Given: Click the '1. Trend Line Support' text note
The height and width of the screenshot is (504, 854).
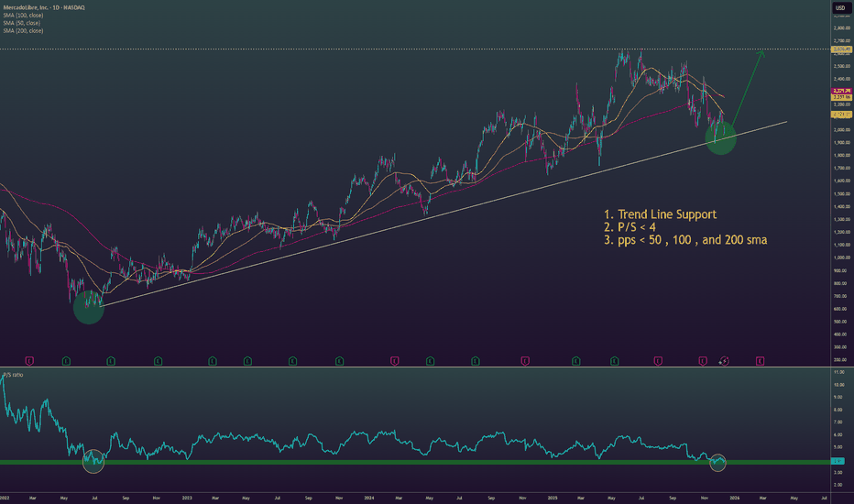Looking at the screenshot, I should pyautogui.click(x=660, y=214).
